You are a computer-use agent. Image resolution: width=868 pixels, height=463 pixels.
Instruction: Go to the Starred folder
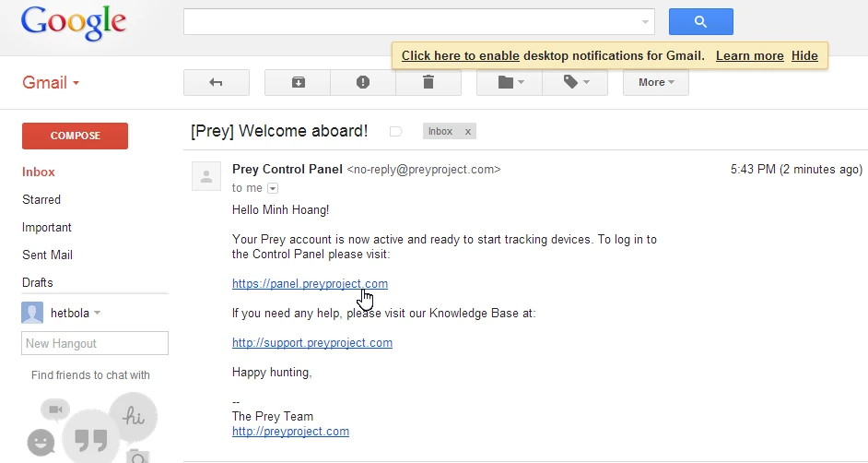point(41,199)
